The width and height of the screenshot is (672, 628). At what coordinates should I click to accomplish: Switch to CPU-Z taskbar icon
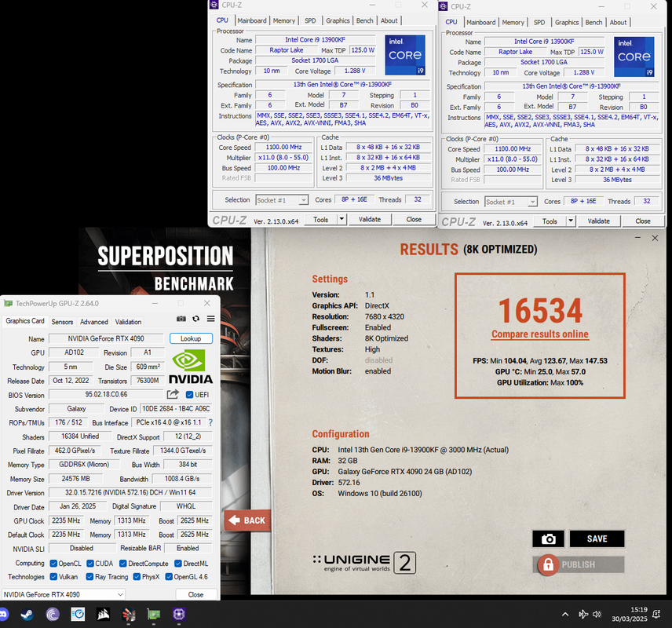tap(179, 615)
